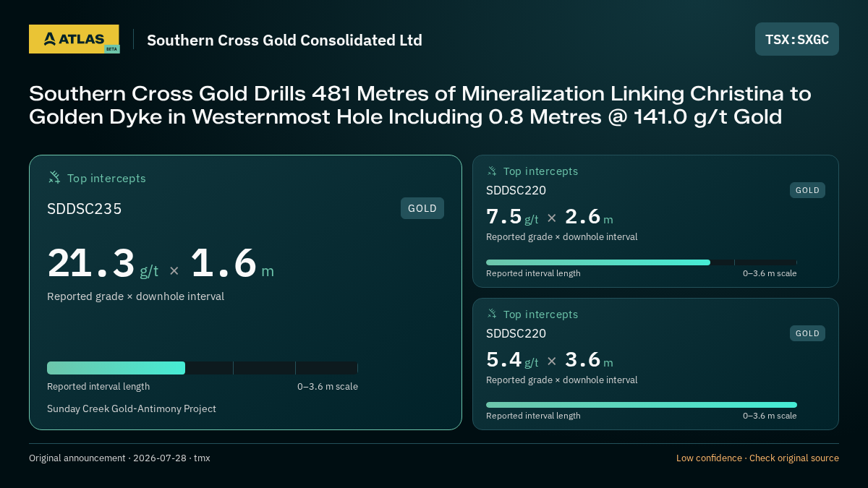Click the 7.5 g/t grade value
This screenshot has height=488, width=868.
tap(512, 217)
